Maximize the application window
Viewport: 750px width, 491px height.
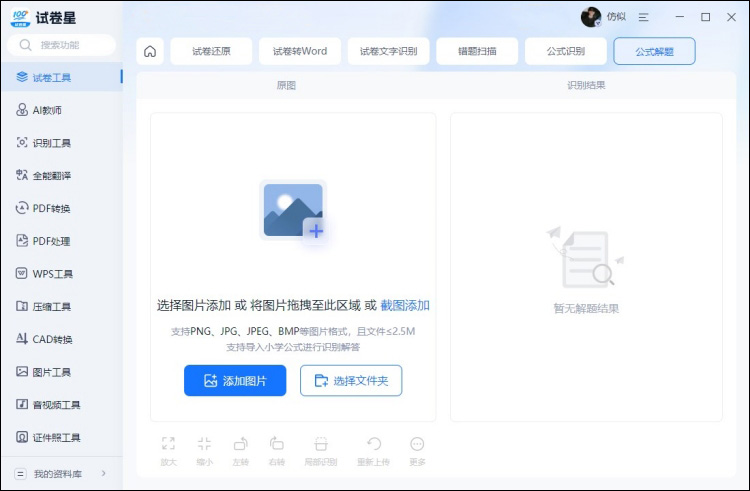(x=706, y=17)
